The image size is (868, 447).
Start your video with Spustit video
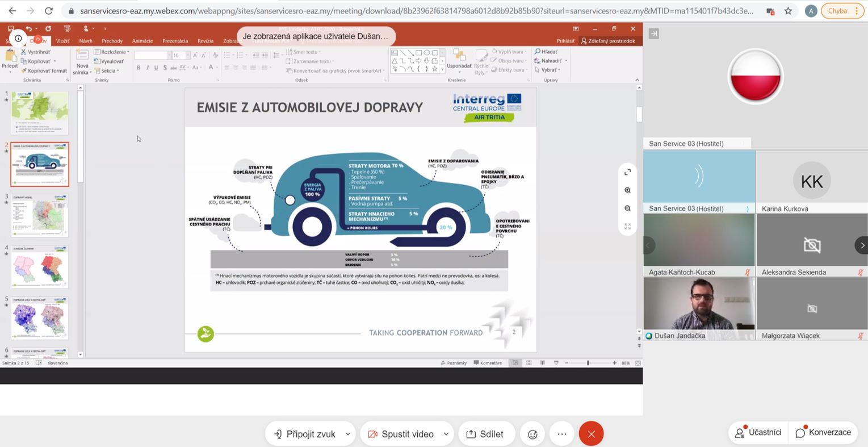click(401, 434)
